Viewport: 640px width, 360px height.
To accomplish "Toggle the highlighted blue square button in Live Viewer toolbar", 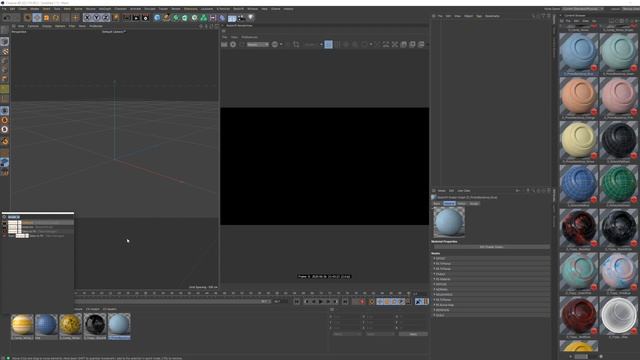I will coord(328,44).
